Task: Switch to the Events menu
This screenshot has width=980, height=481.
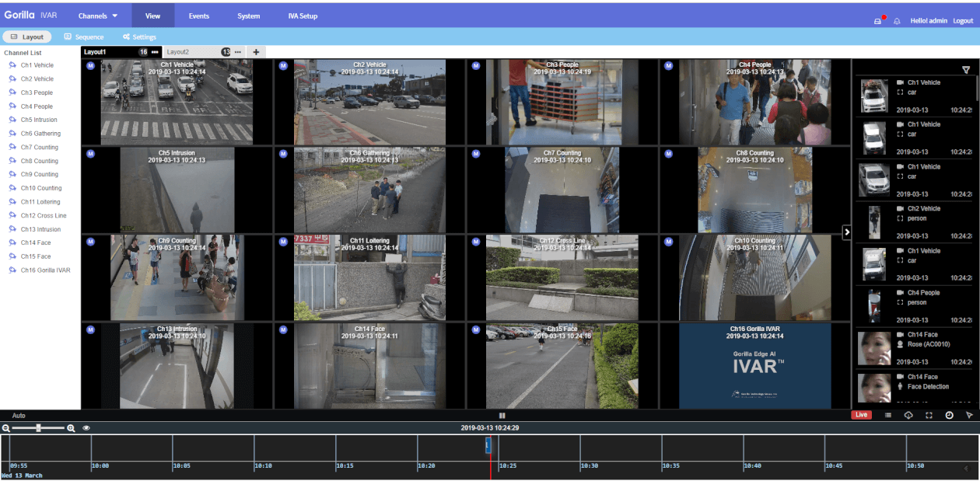Action: pos(198,16)
